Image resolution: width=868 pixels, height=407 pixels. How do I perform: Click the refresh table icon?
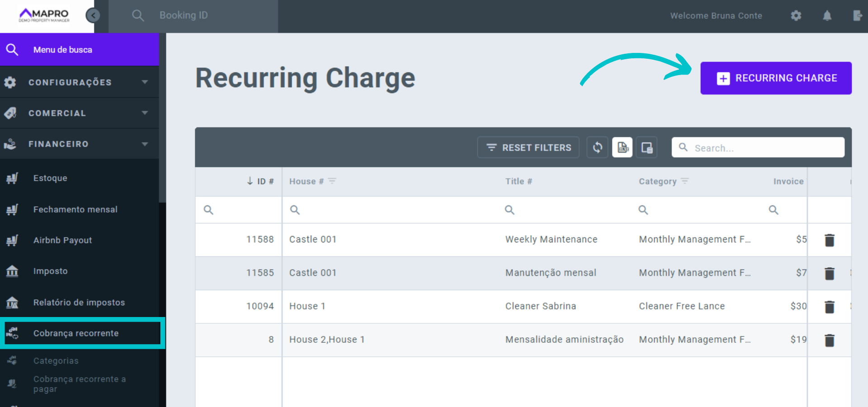click(x=597, y=147)
